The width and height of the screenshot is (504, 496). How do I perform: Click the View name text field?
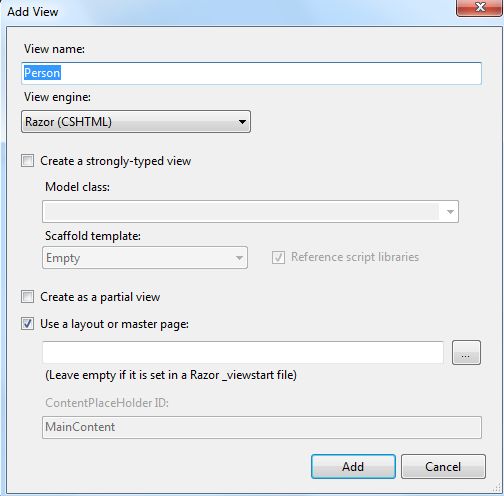click(251, 73)
